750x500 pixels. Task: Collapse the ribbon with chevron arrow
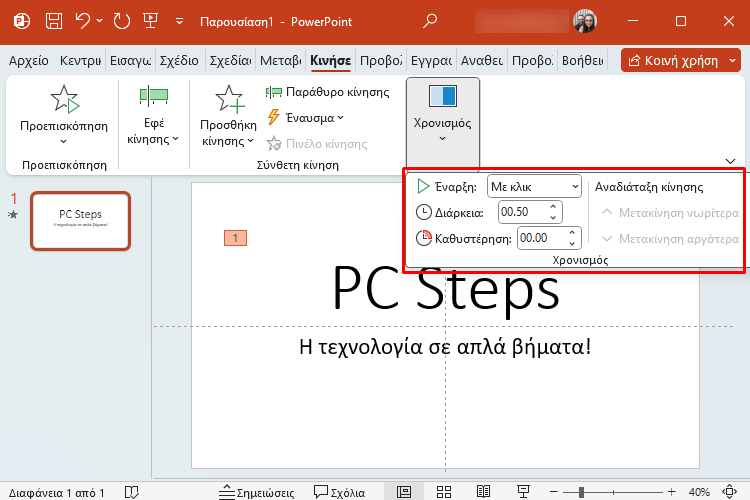[730, 161]
